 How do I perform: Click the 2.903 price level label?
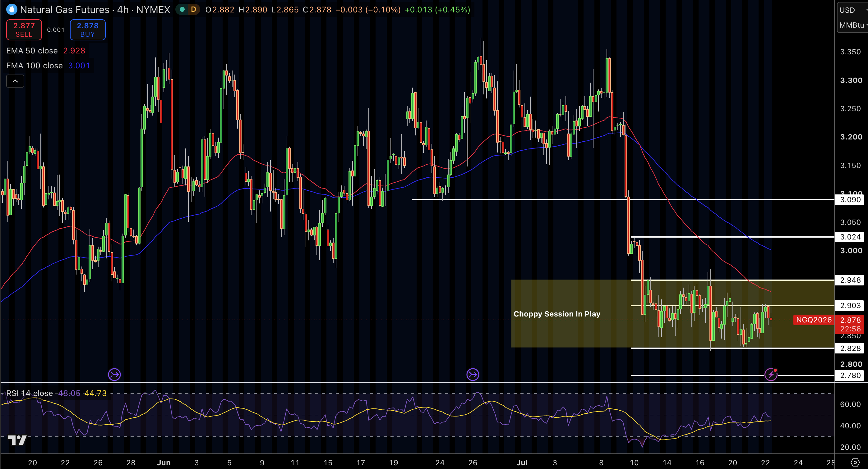(x=850, y=305)
